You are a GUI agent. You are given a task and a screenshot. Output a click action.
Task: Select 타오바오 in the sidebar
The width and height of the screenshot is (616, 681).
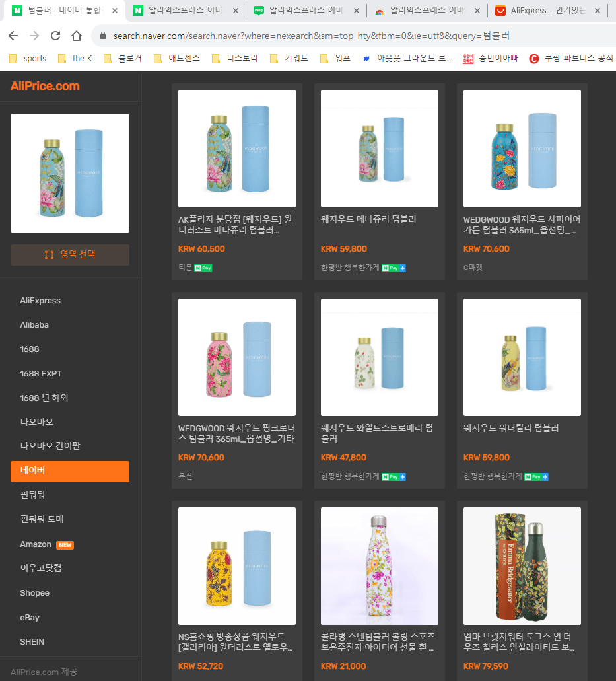36,421
